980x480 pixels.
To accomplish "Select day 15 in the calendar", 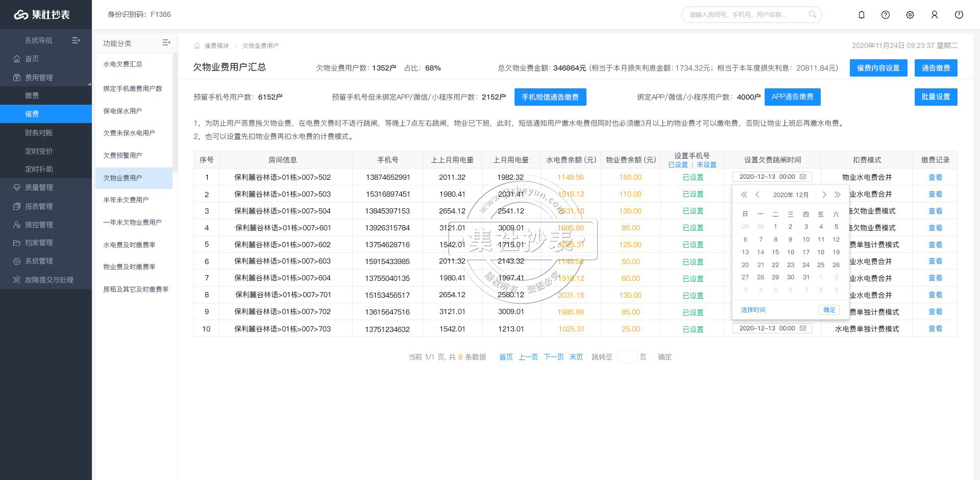I will point(775,252).
